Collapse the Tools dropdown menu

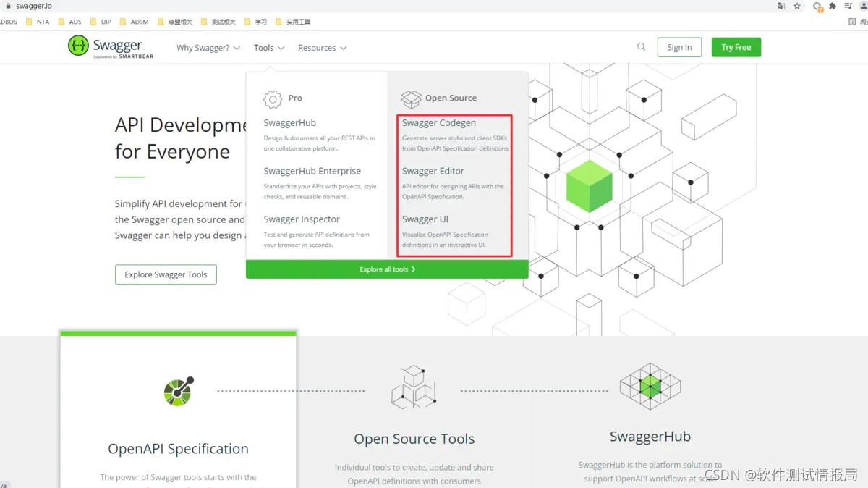tap(269, 48)
